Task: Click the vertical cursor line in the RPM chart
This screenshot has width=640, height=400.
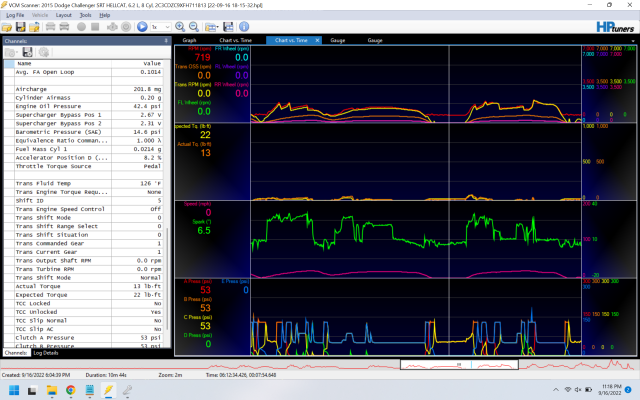Action: [x=449, y=84]
